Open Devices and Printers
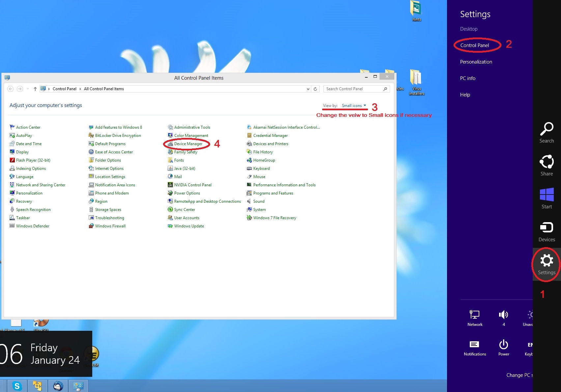 270,144
